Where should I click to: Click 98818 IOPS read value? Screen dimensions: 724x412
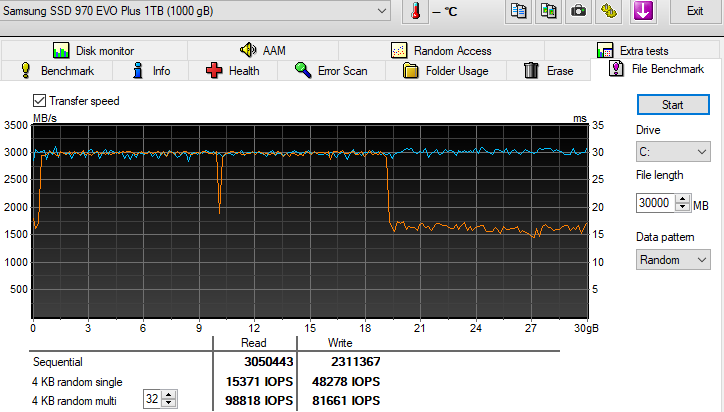point(259,400)
